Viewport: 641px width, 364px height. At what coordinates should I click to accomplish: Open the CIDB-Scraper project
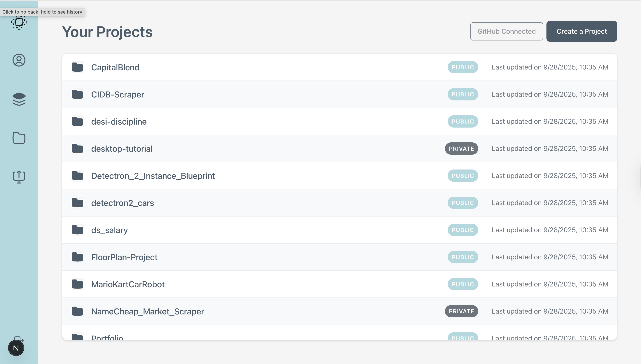[x=118, y=94]
